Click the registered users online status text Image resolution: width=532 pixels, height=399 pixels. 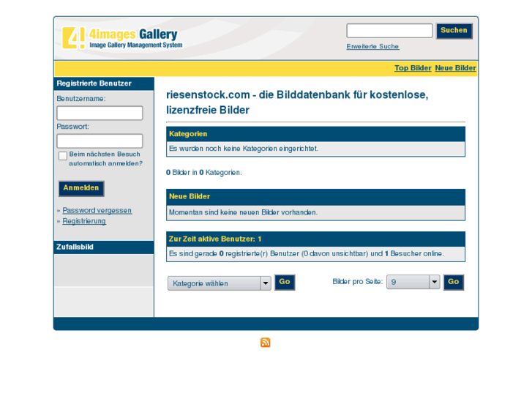coord(307,253)
